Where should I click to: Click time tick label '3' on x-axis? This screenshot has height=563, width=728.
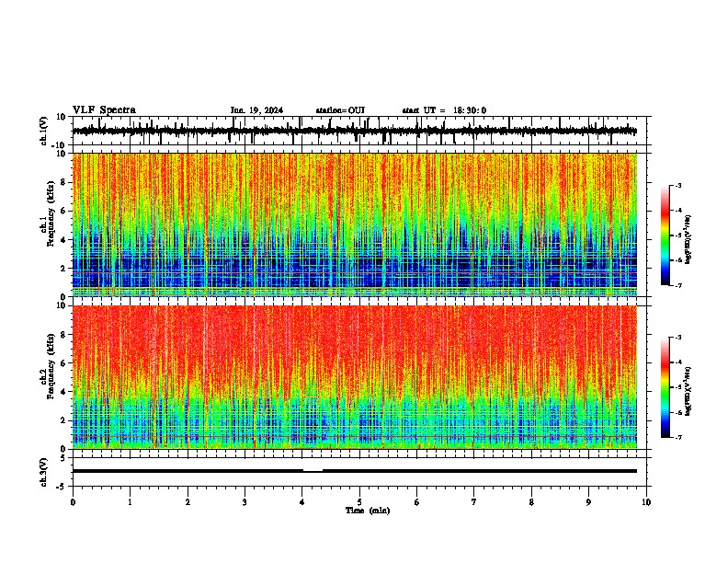pyautogui.click(x=245, y=502)
